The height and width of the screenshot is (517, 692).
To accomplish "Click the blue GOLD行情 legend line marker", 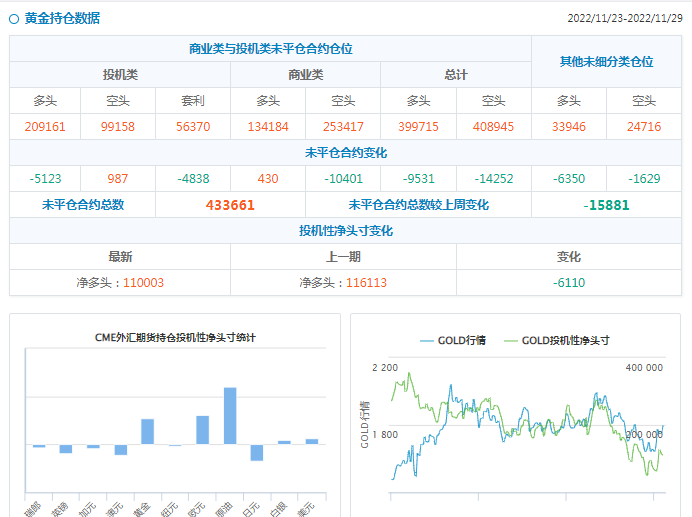I will tap(428, 340).
